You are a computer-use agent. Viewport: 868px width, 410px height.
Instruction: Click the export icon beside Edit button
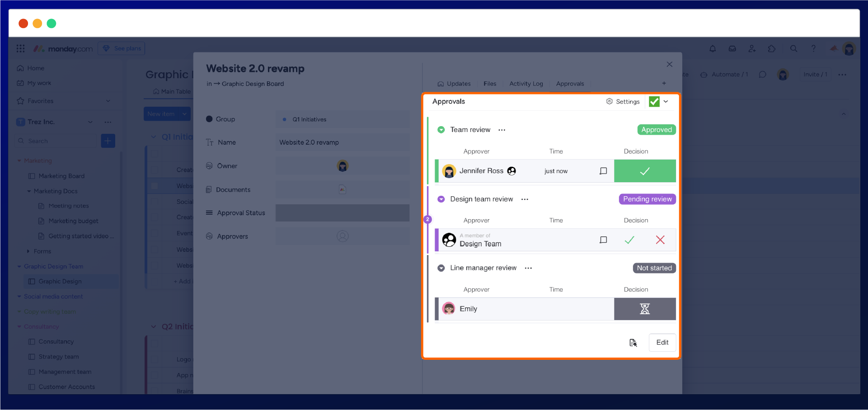point(633,343)
